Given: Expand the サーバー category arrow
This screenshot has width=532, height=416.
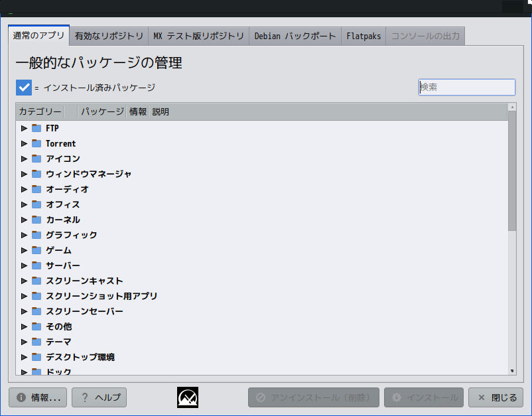Looking at the screenshot, I should tap(24, 265).
